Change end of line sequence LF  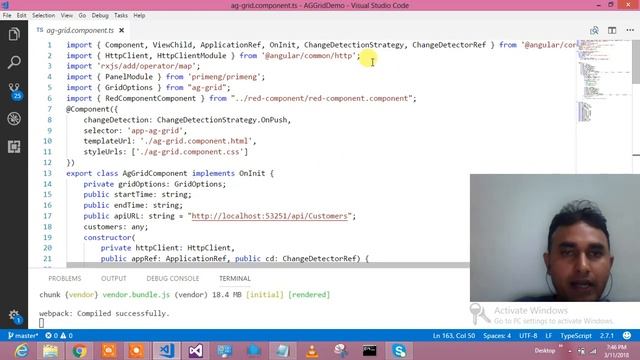[x=549, y=336]
